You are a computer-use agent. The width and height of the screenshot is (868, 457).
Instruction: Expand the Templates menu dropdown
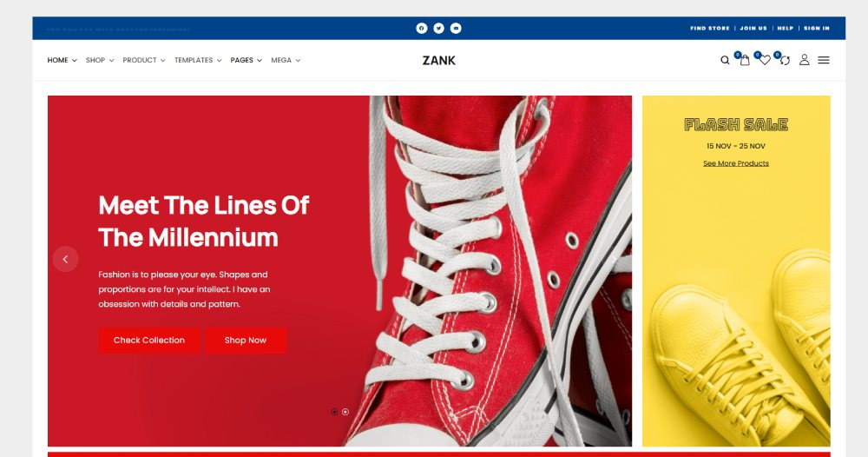[x=198, y=60]
